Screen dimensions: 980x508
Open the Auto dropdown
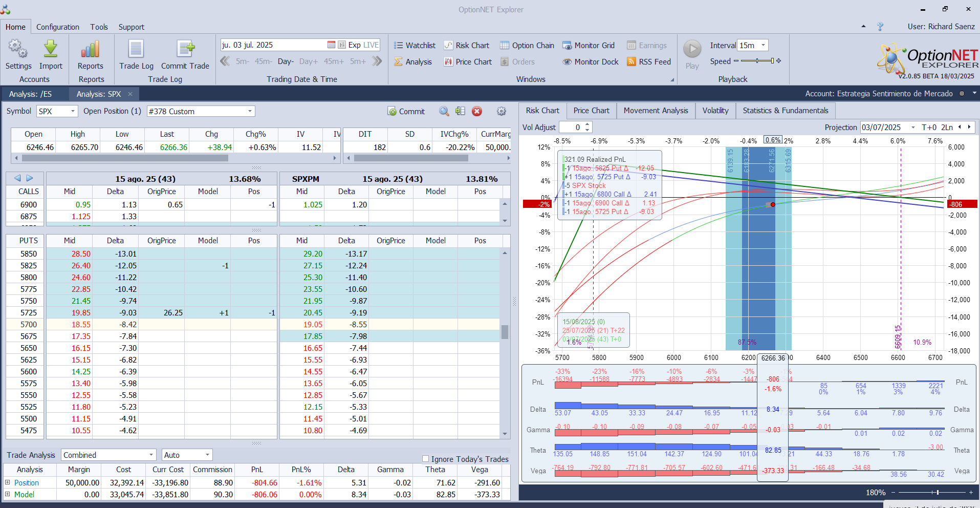coord(207,455)
